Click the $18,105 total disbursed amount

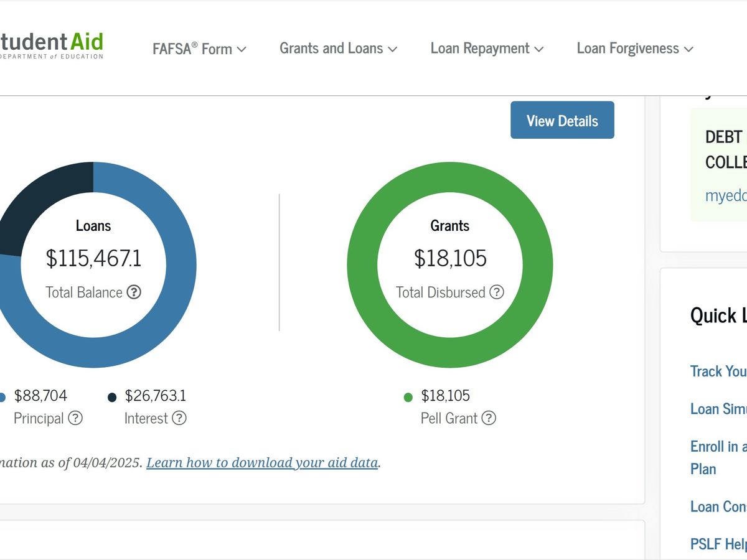coord(450,258)
